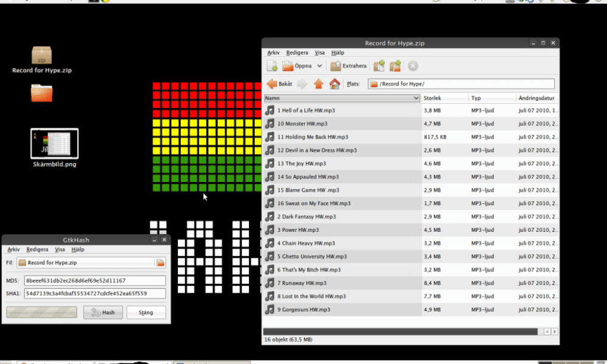Click the add files to archive icon
This screenshot has width=607, height=364.
(x=379, y=66)
